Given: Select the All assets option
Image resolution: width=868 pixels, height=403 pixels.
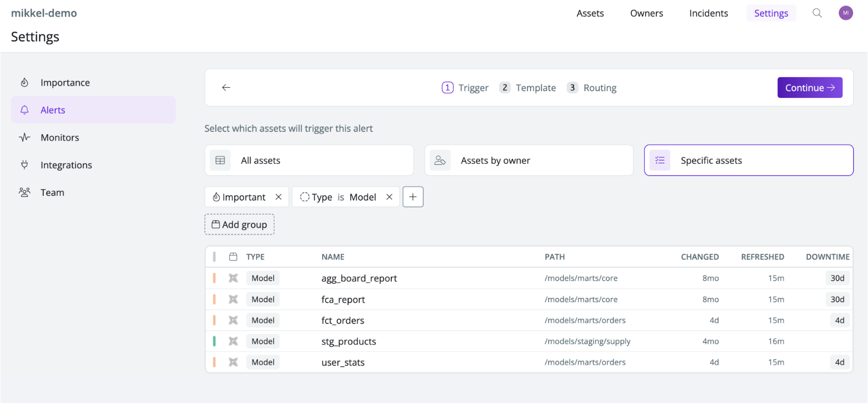Looking at the screenshot, I should pos(309,160).
